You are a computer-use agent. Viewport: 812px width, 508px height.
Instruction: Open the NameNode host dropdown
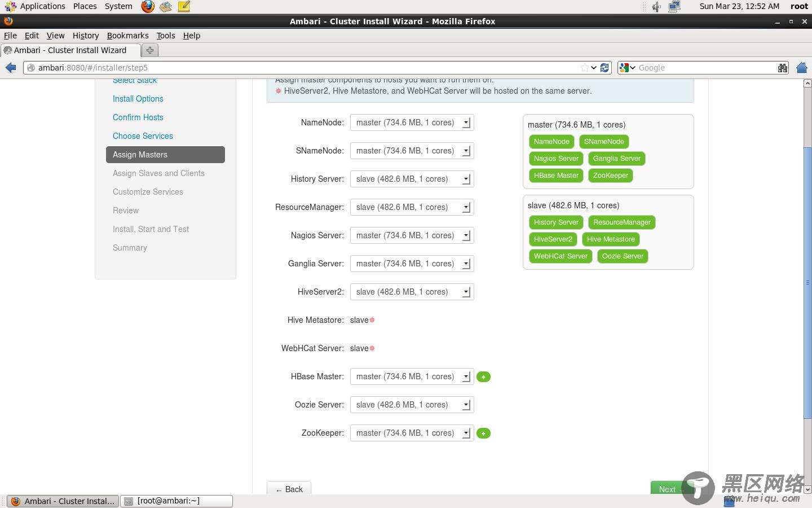pos(412,122)
